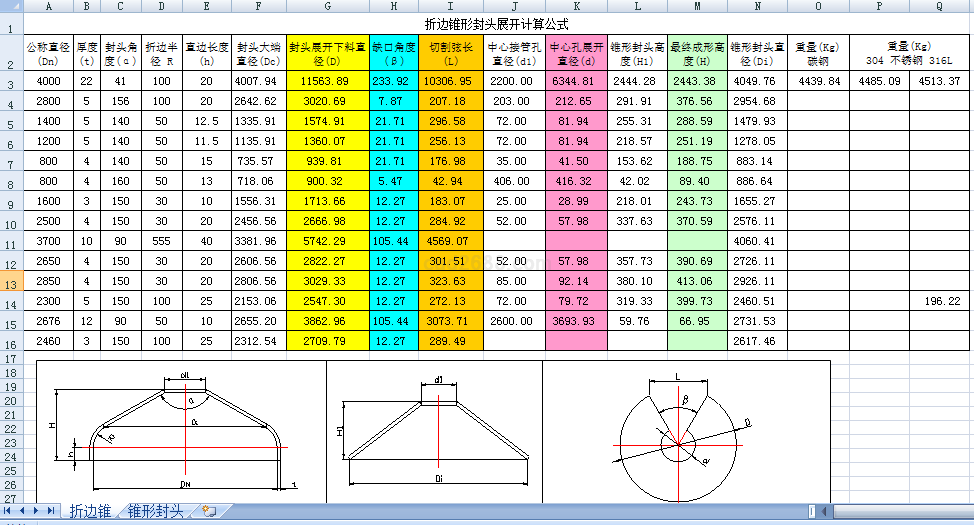974x525 pixels.
Task: Click the pink cell showing 6344.81
Action: pyautogui.click(x=576, y=81)
